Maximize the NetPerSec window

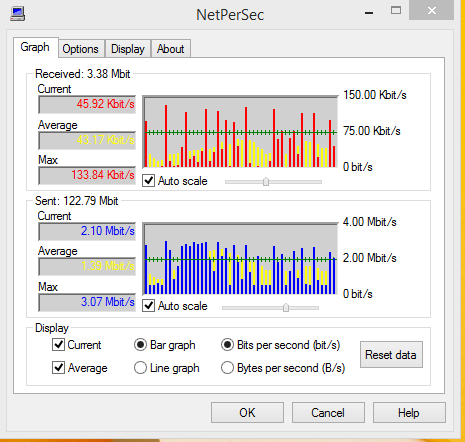pos(396,11)
